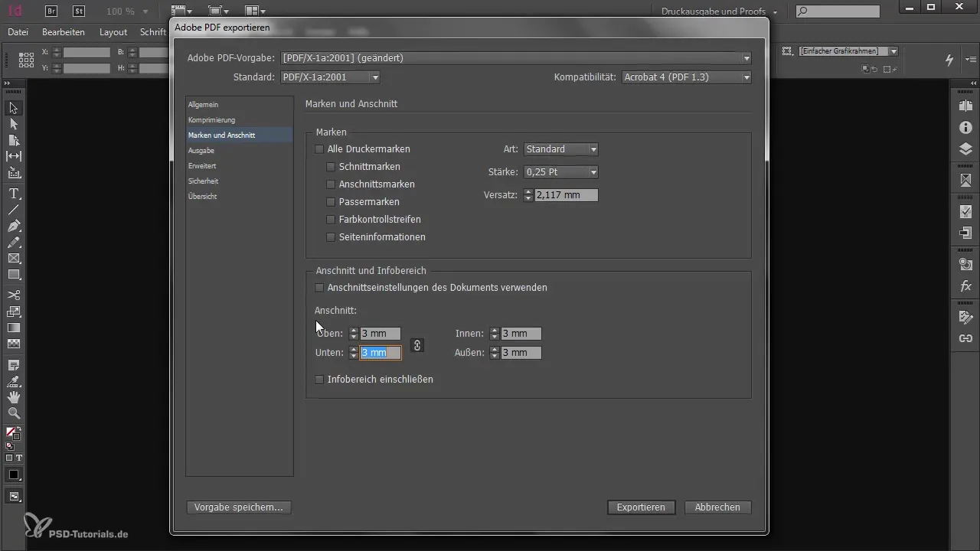Open Adobe Stock via St icon
980x551 pixels.
click(x=79, y=11)
